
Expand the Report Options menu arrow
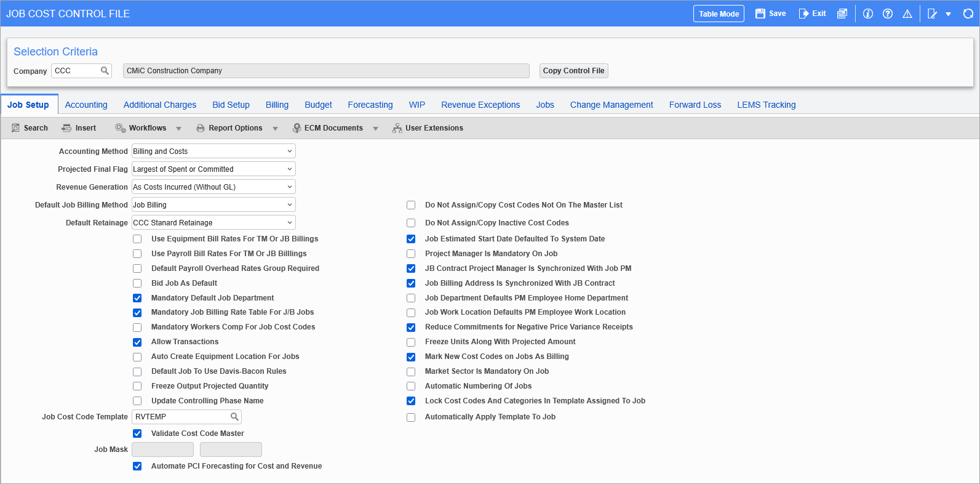click(x=275, y=129)
